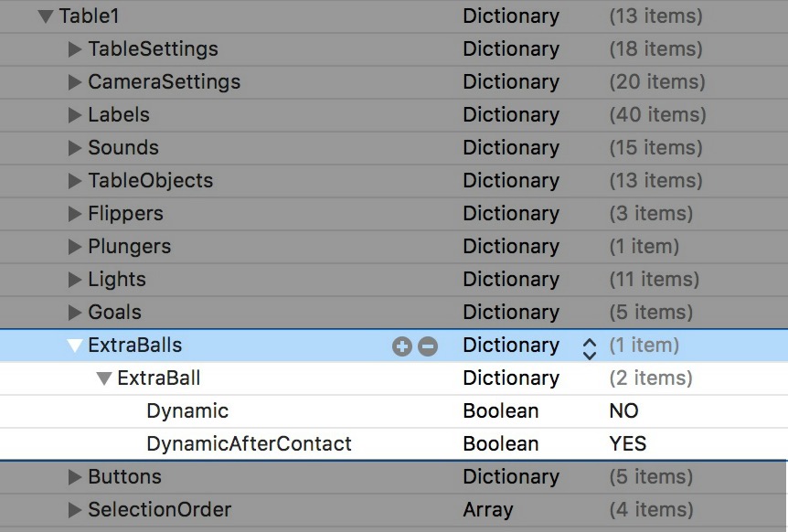Select the Buttons dictionary row
The image size is (788, 532).
pyautogui.click(x=123, y=476)
